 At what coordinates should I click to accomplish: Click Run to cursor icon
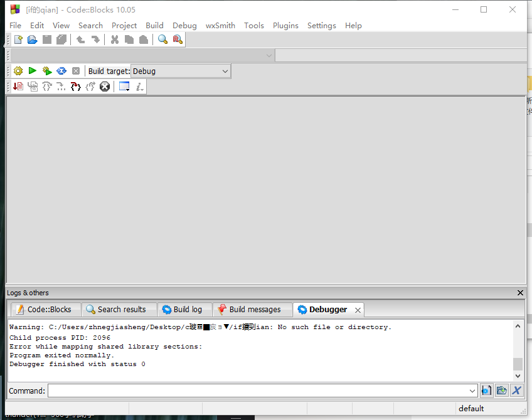33,87
